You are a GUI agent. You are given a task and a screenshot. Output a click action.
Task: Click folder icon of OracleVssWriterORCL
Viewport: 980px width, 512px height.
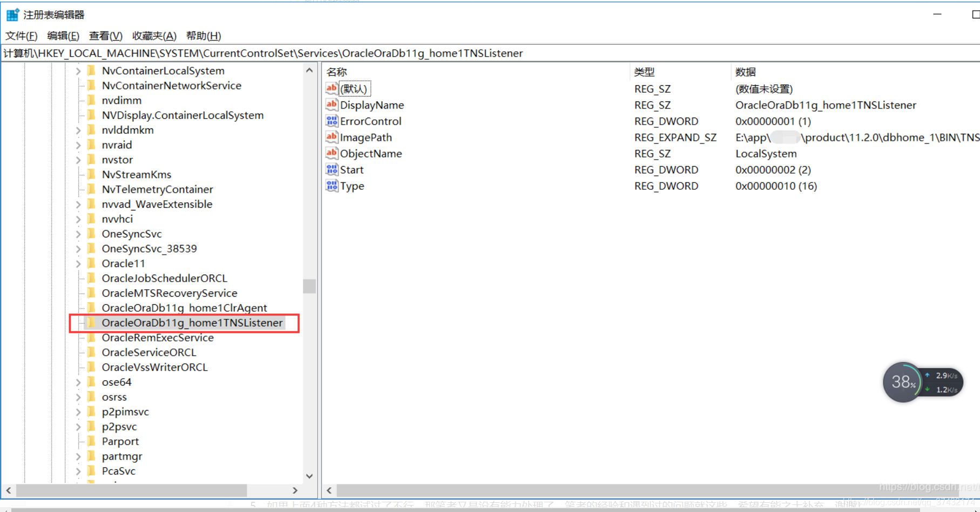(91, 367)
